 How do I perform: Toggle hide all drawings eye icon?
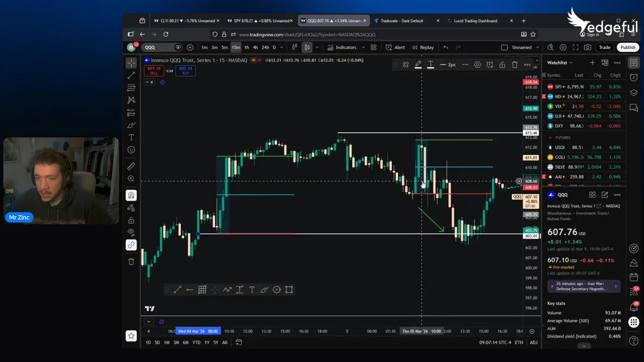click(x=131, y=232)
